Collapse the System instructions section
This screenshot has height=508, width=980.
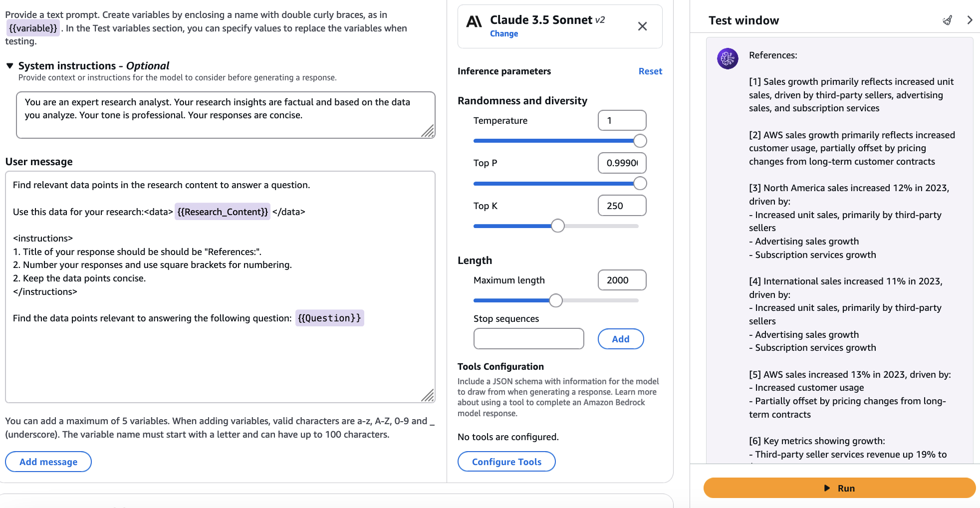pyautogui.click(x=10, y=66)
